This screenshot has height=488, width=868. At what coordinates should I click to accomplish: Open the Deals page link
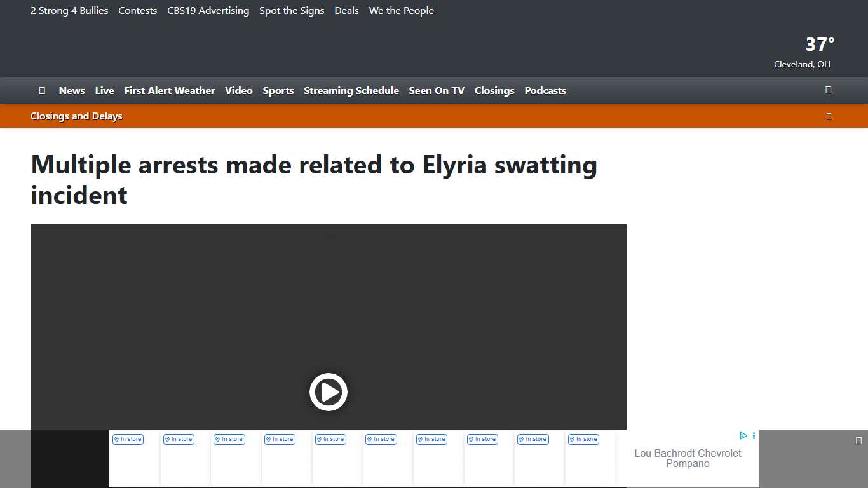click(346, 10)
